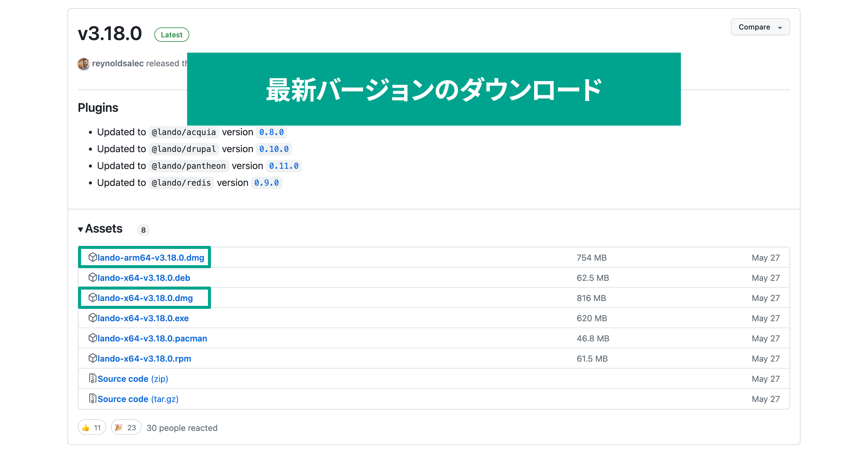Click the 46.8 MB size value

point(593,338)
